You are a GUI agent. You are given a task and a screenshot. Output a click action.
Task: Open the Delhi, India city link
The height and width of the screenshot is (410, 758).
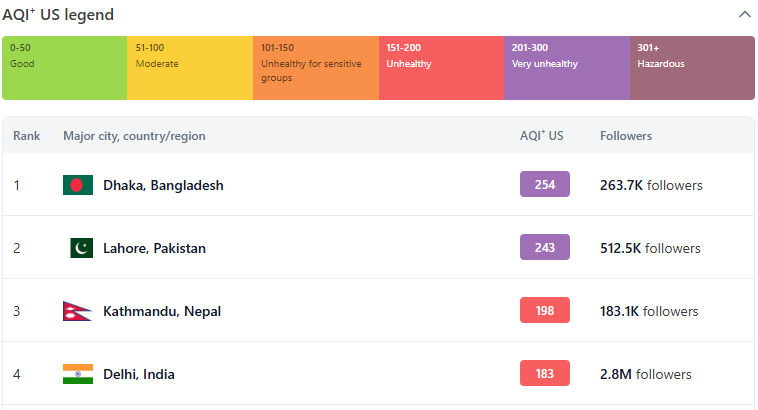139,374
